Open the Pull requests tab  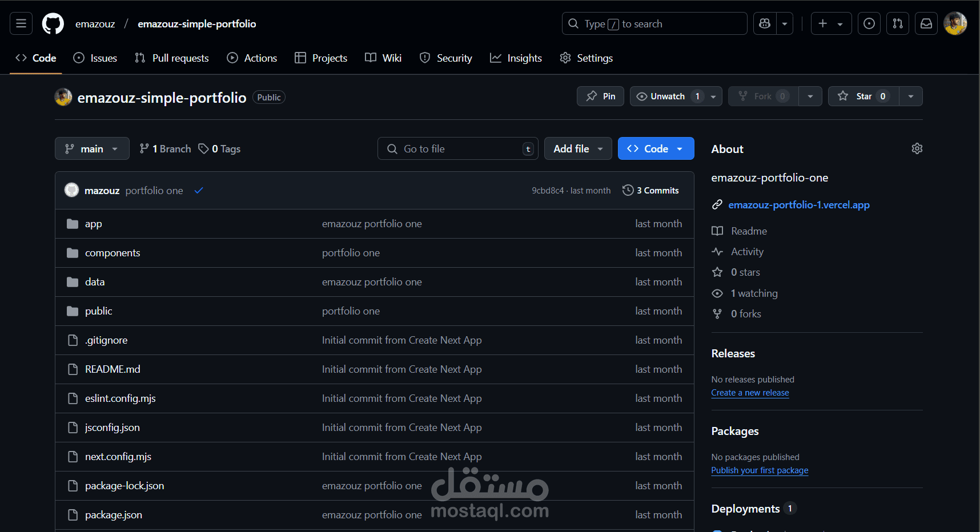tap(172, 58)
